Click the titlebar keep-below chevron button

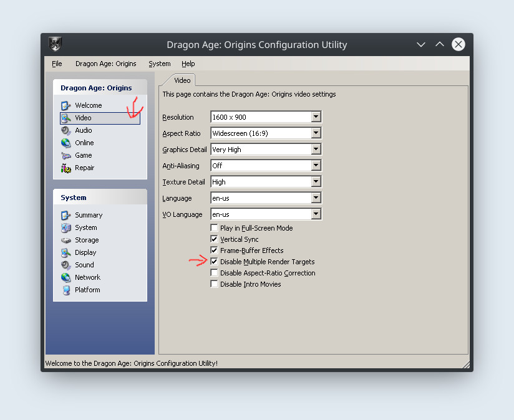coord(421,44)
